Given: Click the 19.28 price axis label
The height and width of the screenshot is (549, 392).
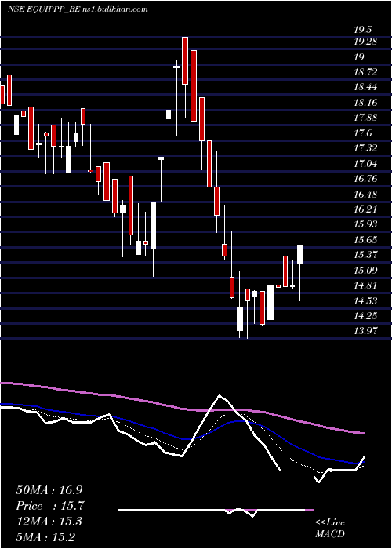Looking at the screenshot, I should coord(365,42).
